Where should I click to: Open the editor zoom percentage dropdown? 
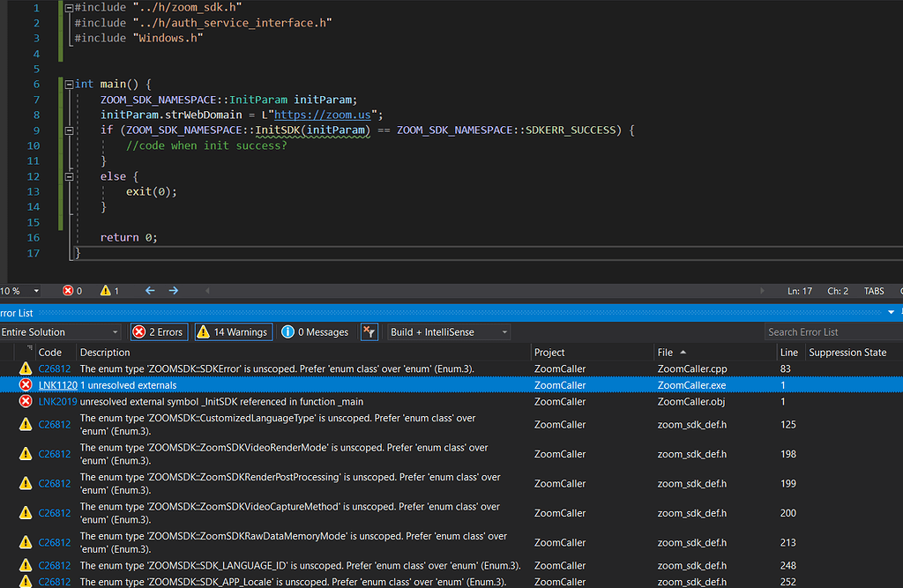(36, 291)
